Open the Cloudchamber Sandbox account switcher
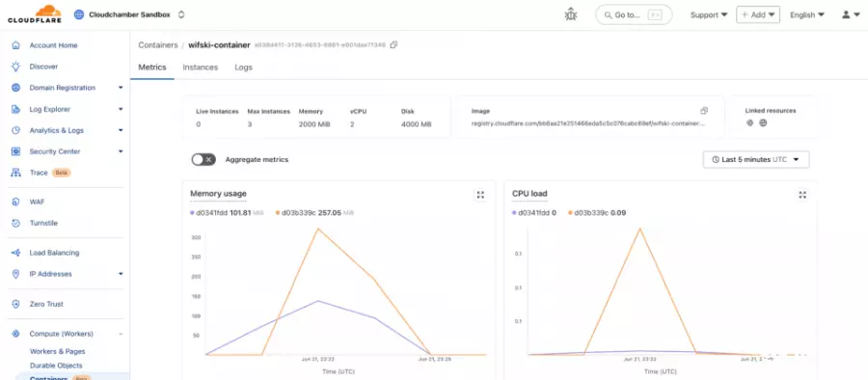This screenshot has height=380, width=868. [x=129, y=15]
